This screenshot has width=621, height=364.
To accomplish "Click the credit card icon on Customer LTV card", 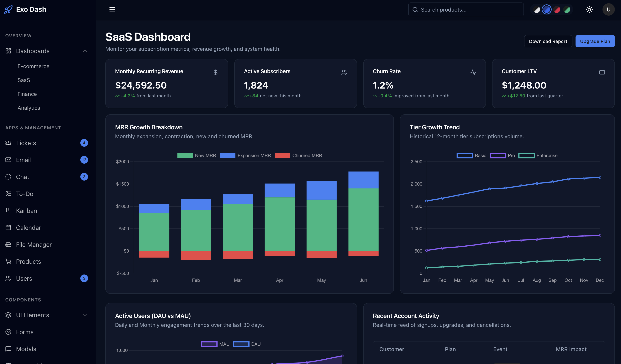I will (x=602, y=72).
